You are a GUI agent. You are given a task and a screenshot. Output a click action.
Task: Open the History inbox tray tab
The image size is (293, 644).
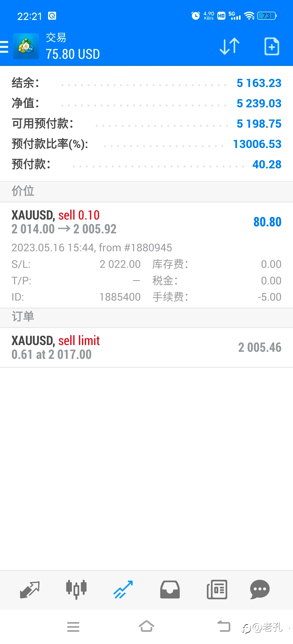tap(170, 590)
